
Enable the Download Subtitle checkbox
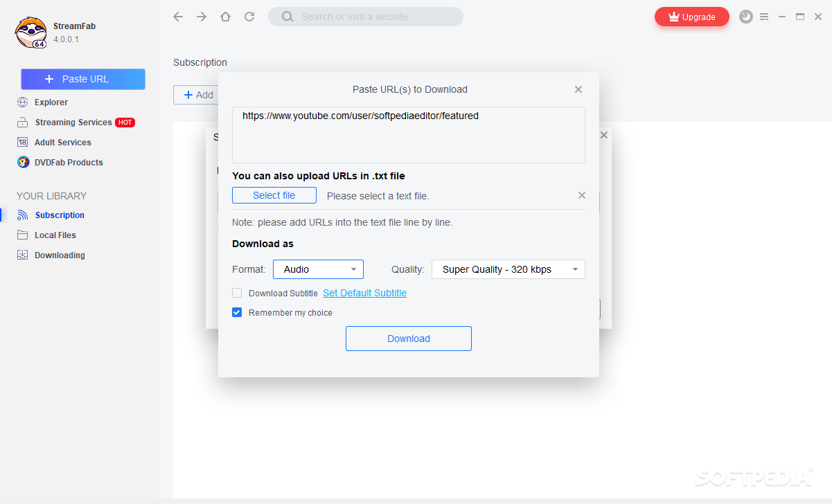tap(237, 293)
